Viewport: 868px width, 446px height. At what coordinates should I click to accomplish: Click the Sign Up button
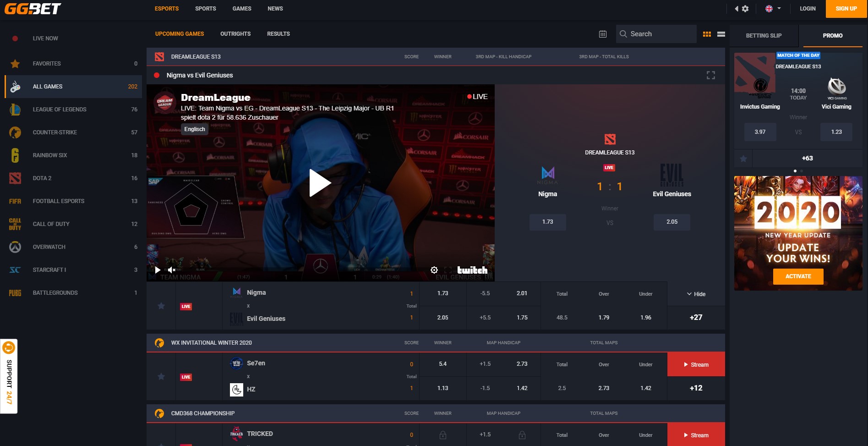point(846,9)
